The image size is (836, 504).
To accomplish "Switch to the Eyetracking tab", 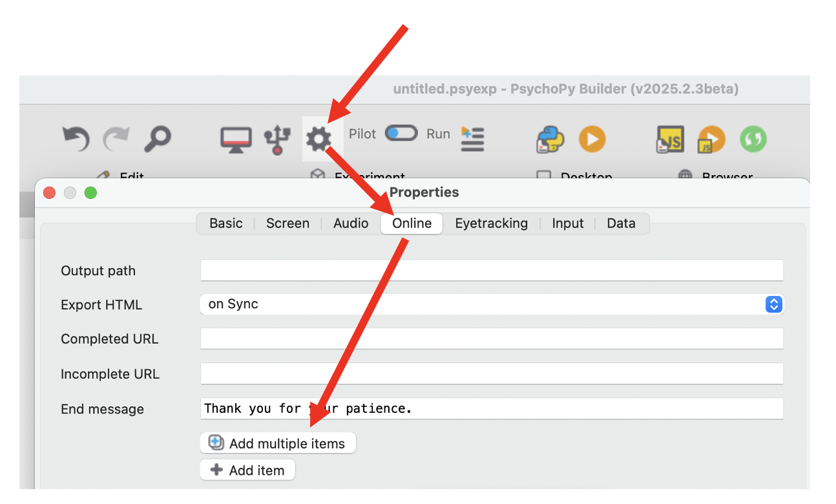I will coord(491,224).
